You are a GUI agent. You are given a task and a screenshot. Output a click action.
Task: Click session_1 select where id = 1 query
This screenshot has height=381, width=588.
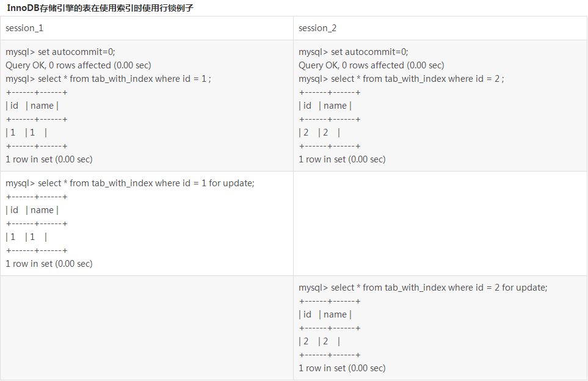108,79
